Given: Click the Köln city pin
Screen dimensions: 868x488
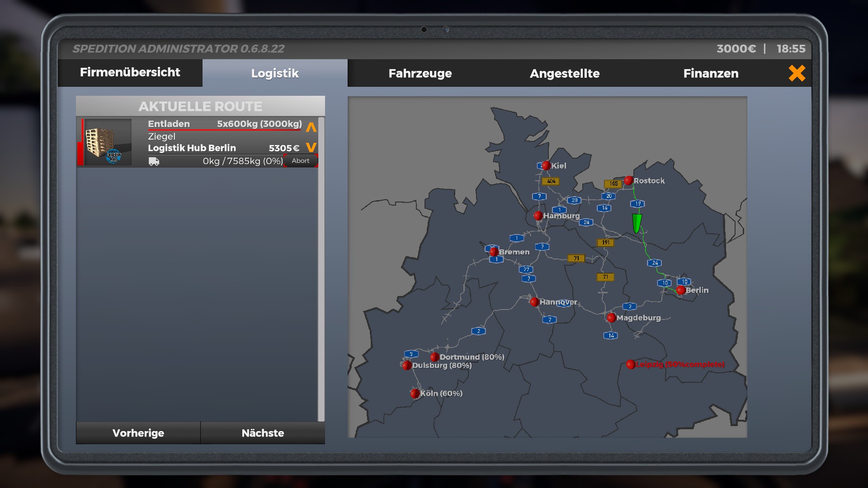Looking at the screenshot, I should click(415, 393).
